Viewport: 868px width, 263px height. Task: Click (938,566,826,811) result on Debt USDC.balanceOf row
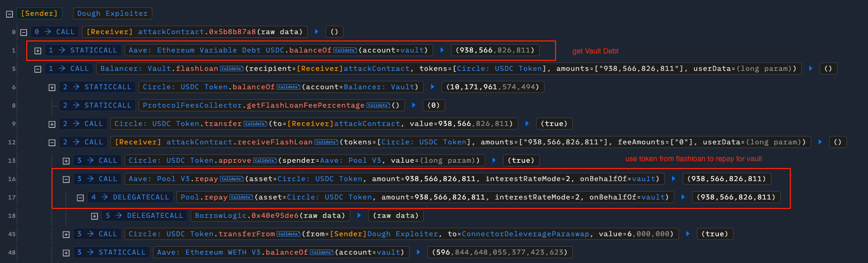495,50
